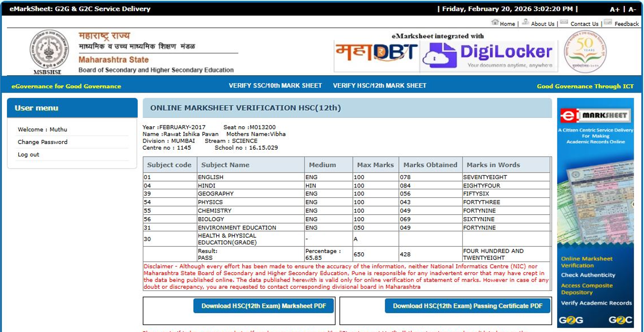
Task: Go to VERIFY SSC/10th MARK SHEET
Action: point(275,85)
